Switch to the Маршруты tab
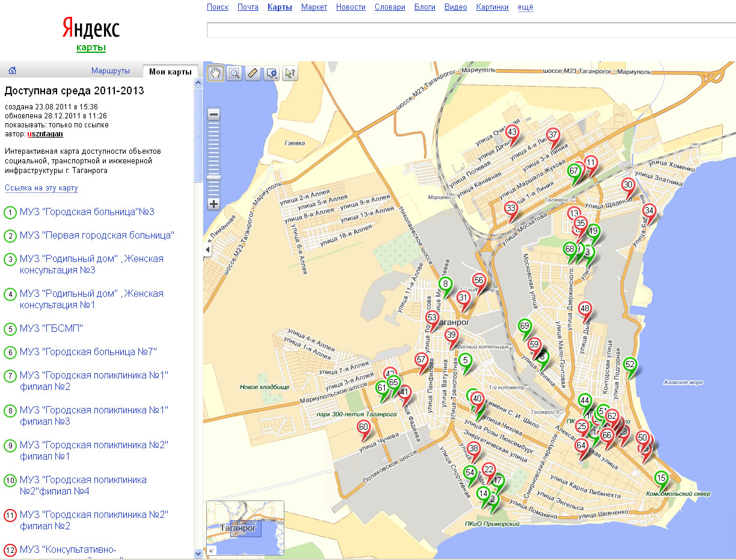The image size is (736, 560). pos(111,71)
